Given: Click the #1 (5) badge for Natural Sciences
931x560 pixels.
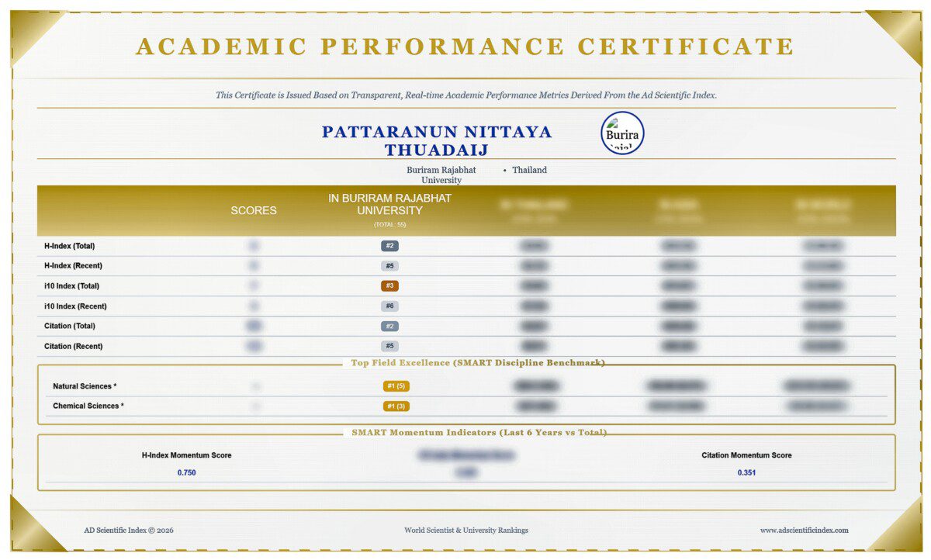Looking at the screenshot, I should pos(396,386).
